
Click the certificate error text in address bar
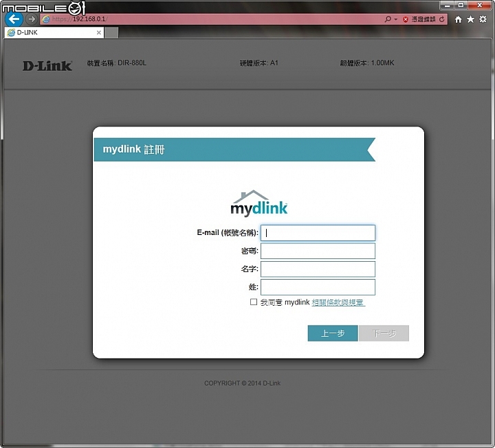[x=423, y=19]
